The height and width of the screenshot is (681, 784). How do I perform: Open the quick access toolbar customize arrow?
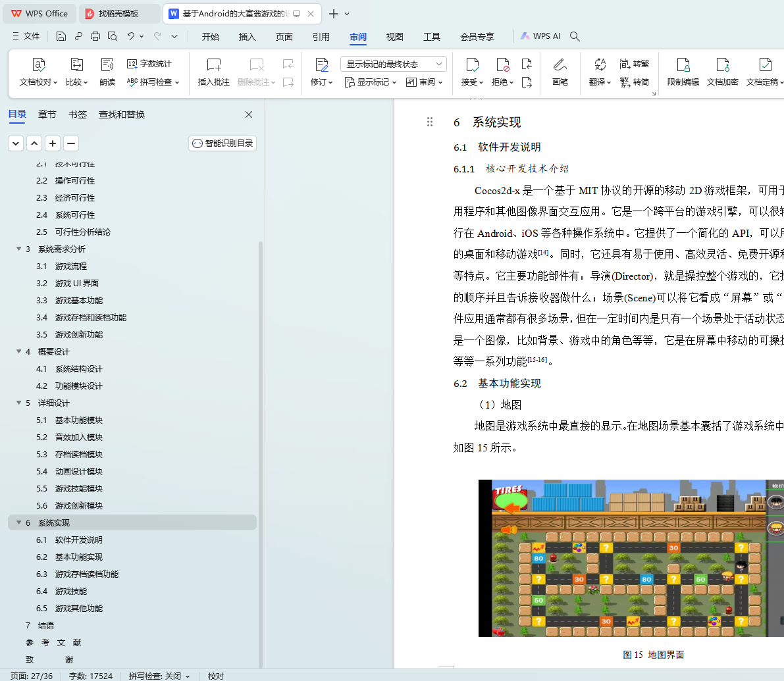[x=174, y=36]
